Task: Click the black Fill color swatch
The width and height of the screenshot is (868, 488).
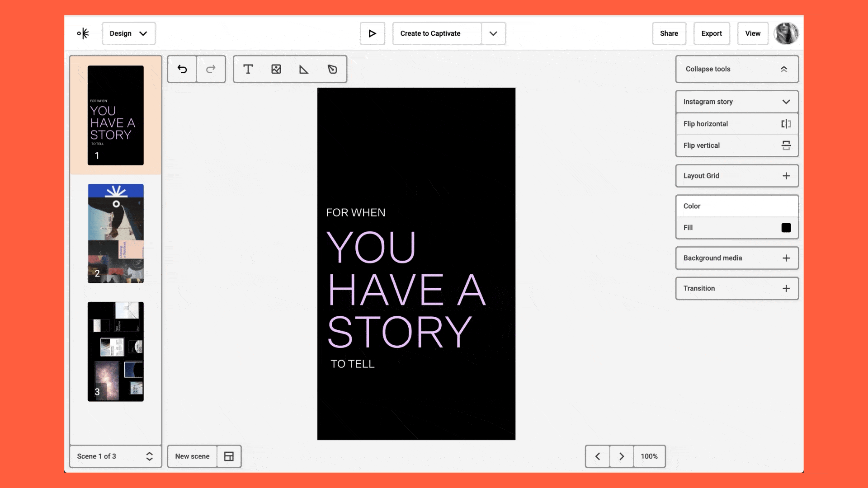Action: pos(786,228)
